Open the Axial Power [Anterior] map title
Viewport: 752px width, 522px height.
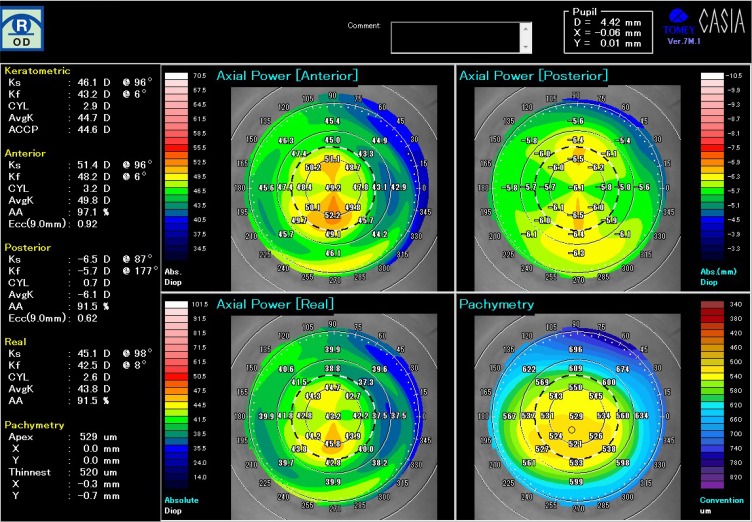(x=287, y=75)
